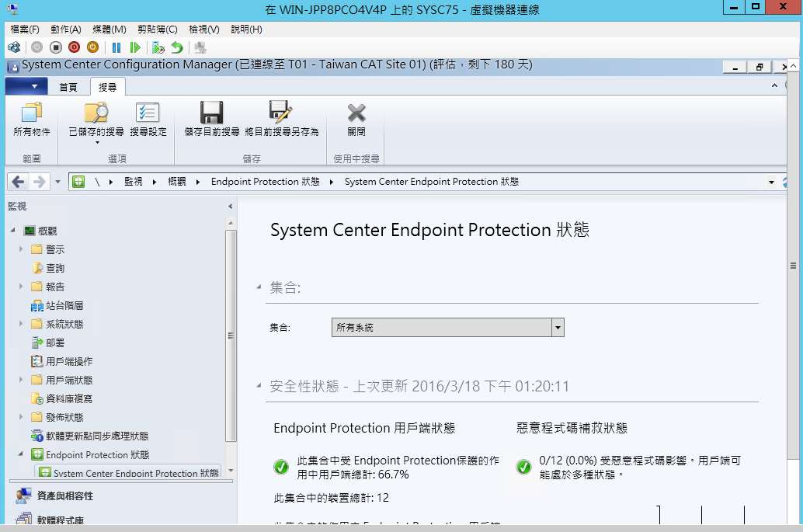Image resolution: width=803 pixels, height=532 pixels.
Task: Click the tree scrollbar down arrow
Action: [x=231, y=470]
